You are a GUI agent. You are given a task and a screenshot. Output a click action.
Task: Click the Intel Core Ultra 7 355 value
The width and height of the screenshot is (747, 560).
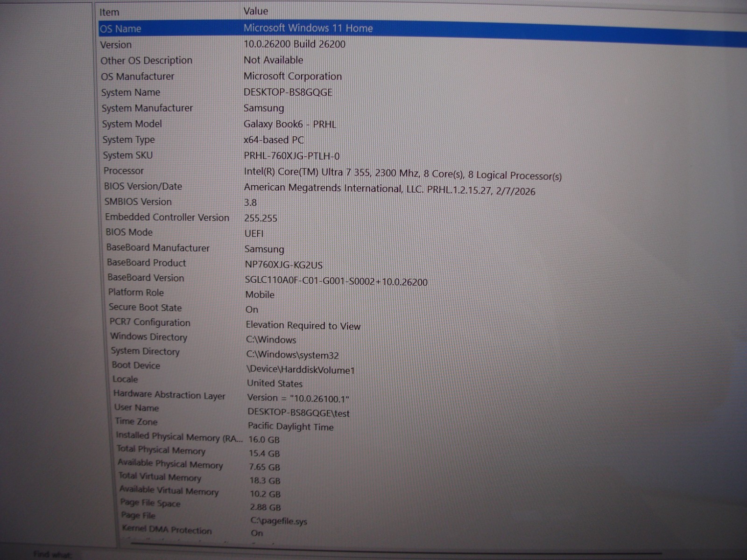403,174
